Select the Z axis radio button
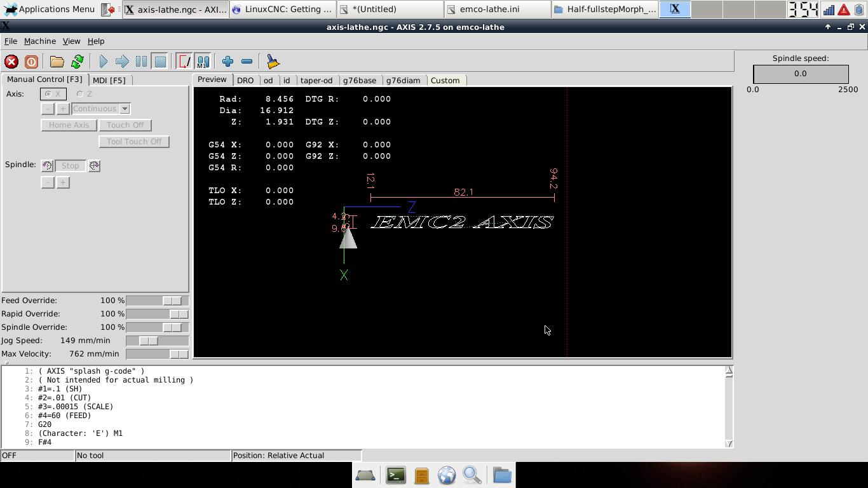Image resolution: width=868 pixels, height=488 pixels. tap(85, 94)
